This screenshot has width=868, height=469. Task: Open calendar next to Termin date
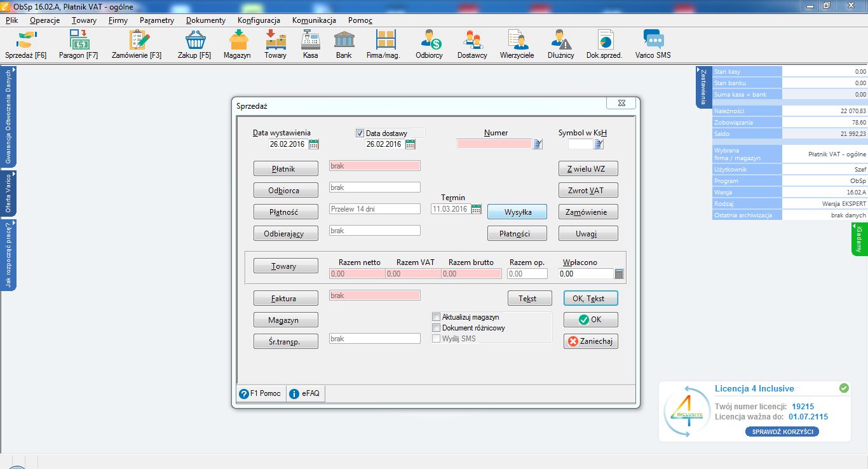[476, 209]
